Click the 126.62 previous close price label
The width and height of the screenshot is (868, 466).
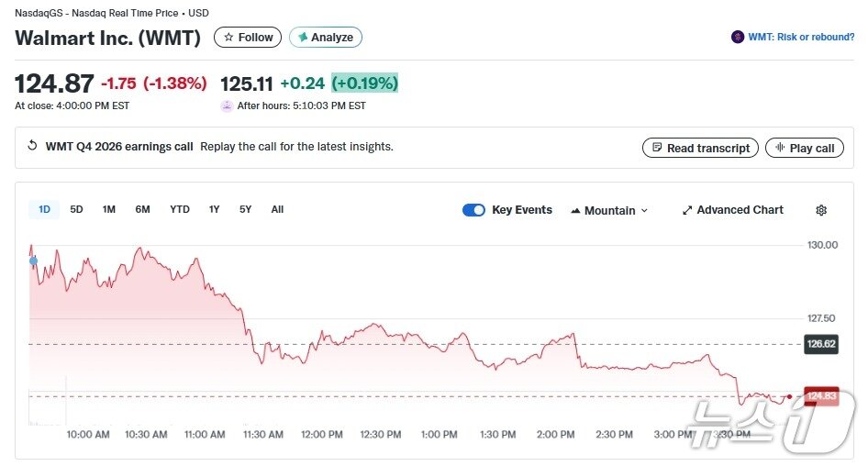[x=820, y=345]
